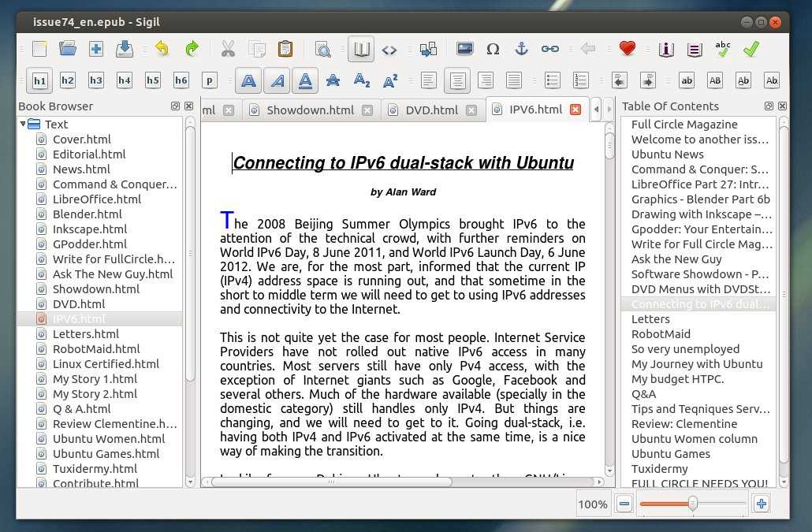
Task: Click the New file icon
Action: 40,49
